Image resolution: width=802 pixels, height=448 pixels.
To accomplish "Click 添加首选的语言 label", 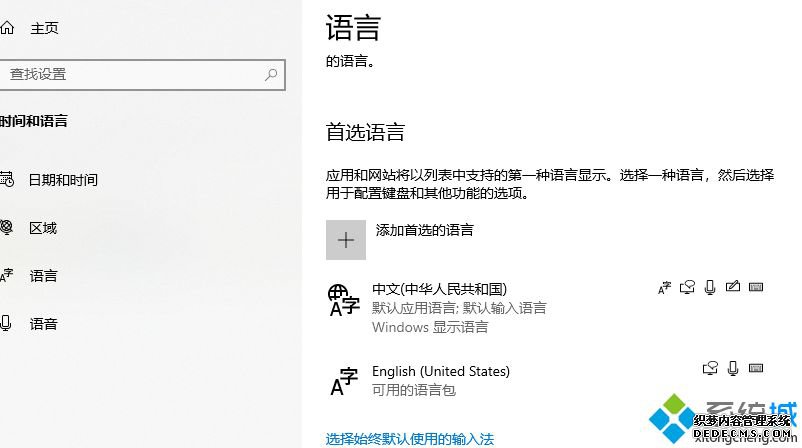I will coord(425,230).
